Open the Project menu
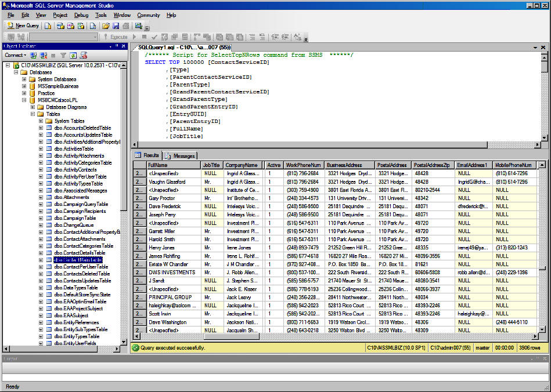Screen dimensions: 551x392 click(x=60, y=15)
